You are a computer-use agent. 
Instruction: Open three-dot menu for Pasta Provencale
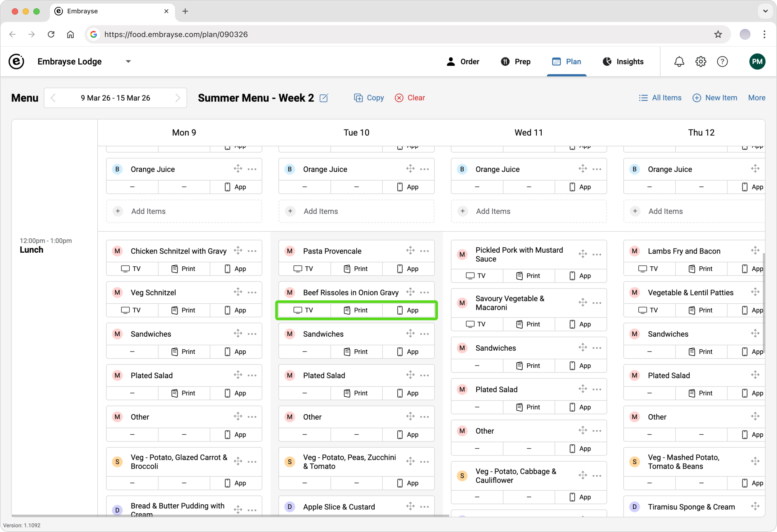425,251
